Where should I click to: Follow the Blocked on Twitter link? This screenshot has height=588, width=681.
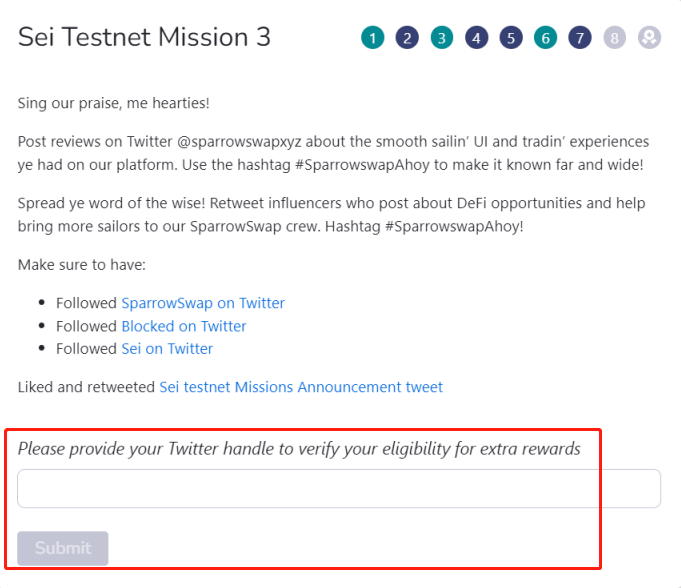[x=184, y=326]
